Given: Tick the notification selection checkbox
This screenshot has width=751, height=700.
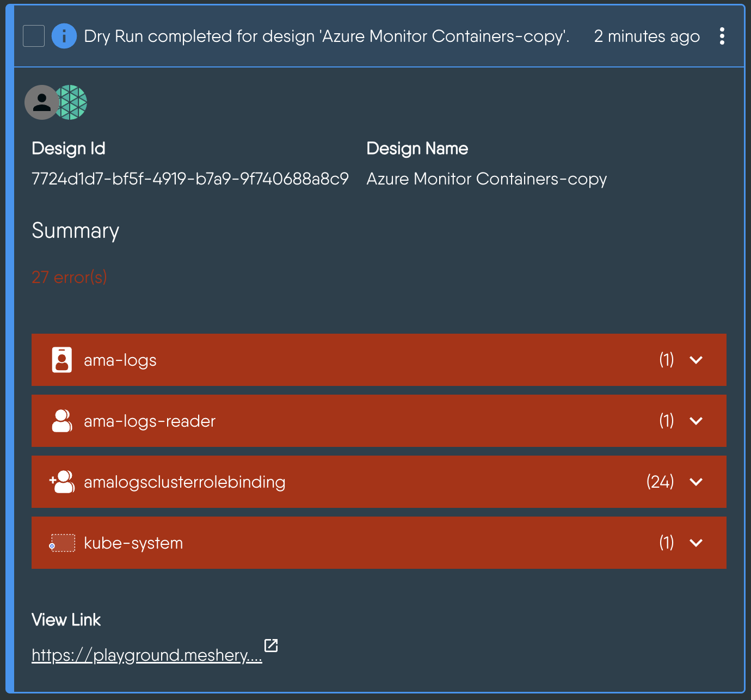Looking at the screenshot, I should [34, 36].
